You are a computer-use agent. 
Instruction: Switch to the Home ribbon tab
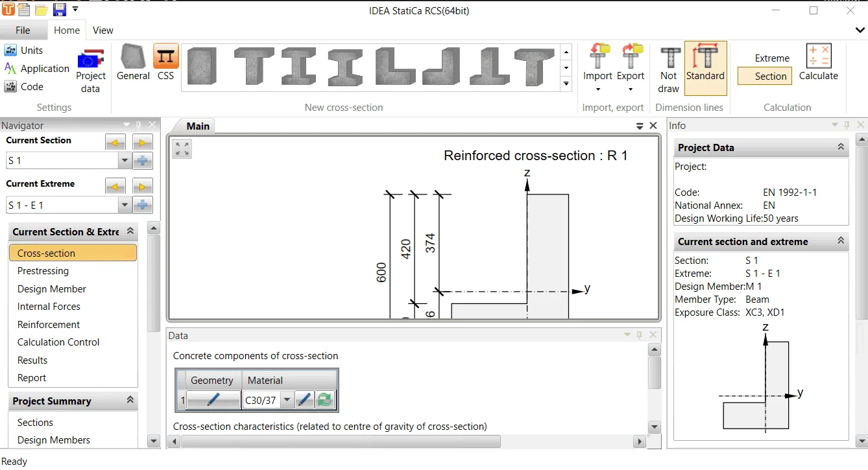click(67, 30)
